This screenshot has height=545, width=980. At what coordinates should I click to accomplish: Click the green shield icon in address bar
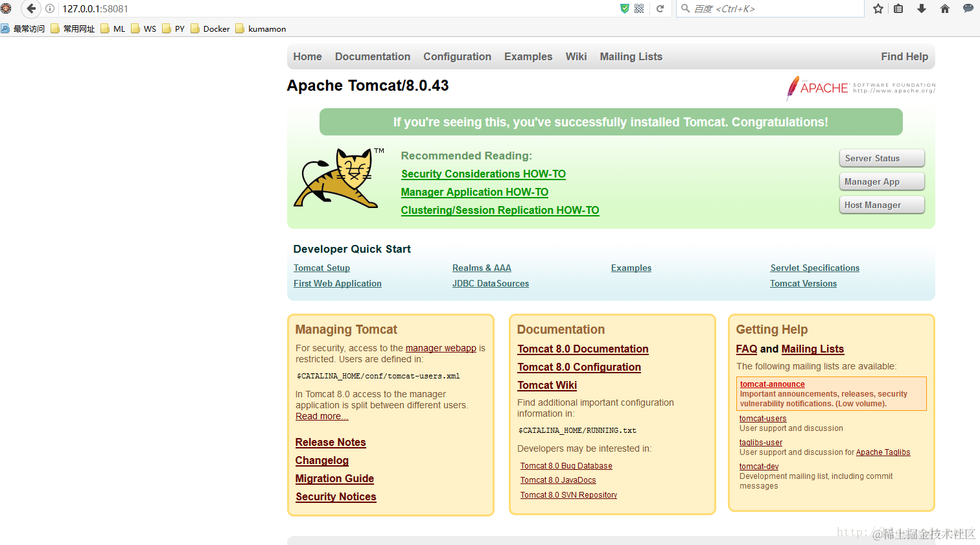pos(625,8)
